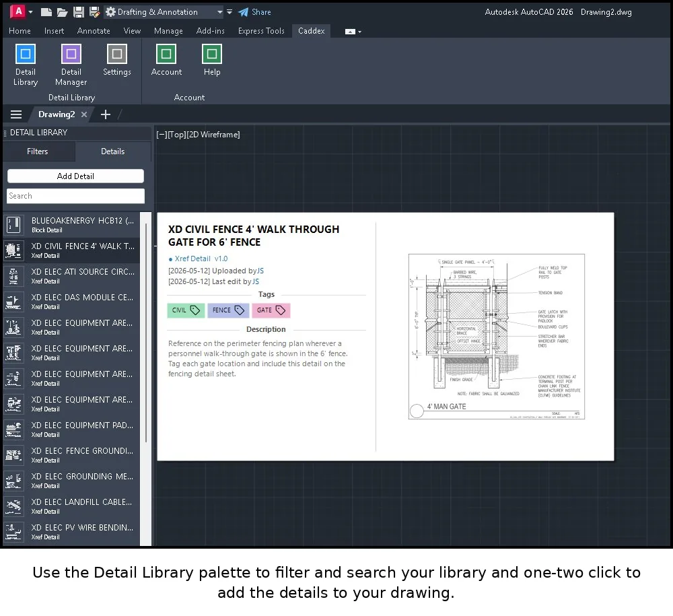673x616 pixels.
Task: Close the Drawing2 file tab
Action: (x=84, y=114)
